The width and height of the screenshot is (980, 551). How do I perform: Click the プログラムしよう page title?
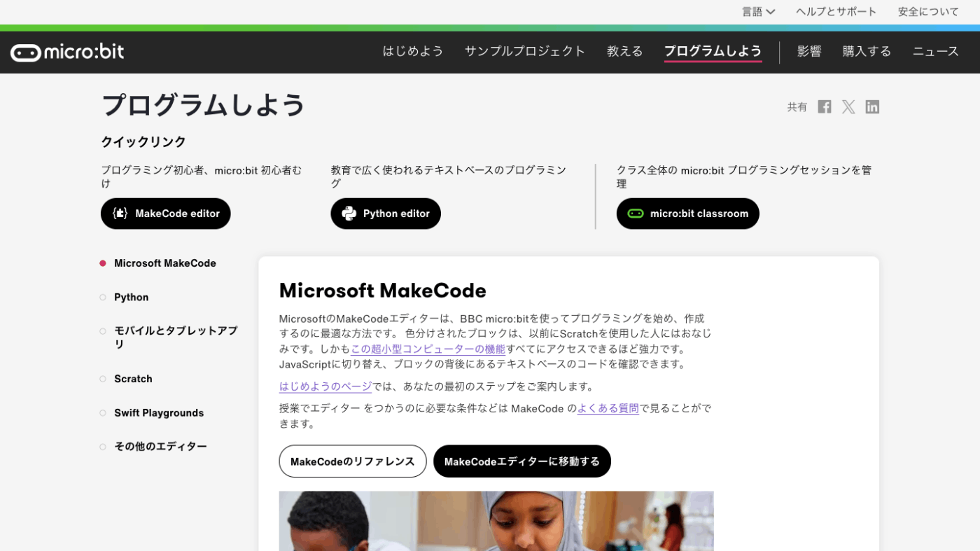204,105
